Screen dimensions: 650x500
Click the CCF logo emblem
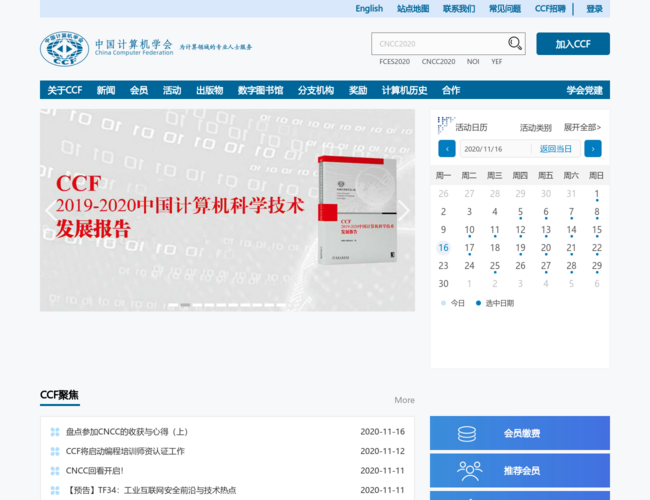click(x=64, y=49)
